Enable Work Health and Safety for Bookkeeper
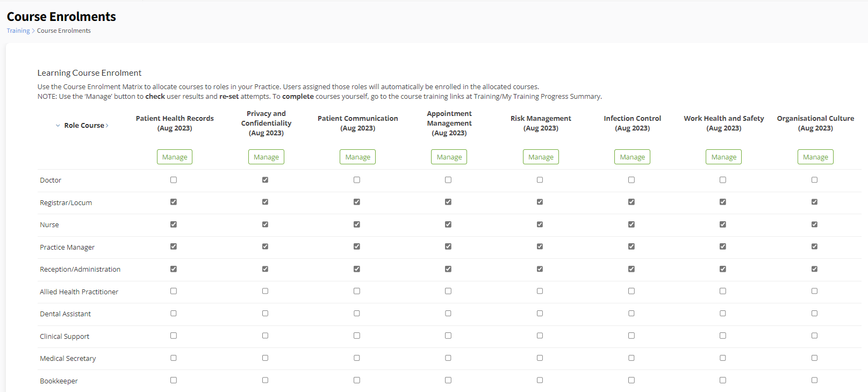Image resolution: width=868 pixels, height=392 pixels. point(723,380)
